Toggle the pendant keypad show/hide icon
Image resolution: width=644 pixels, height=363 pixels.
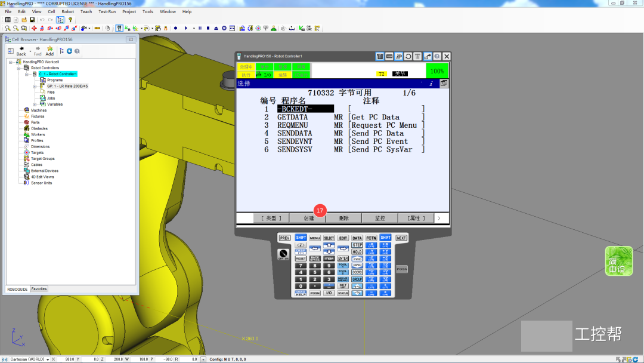[x=380, y=56]
